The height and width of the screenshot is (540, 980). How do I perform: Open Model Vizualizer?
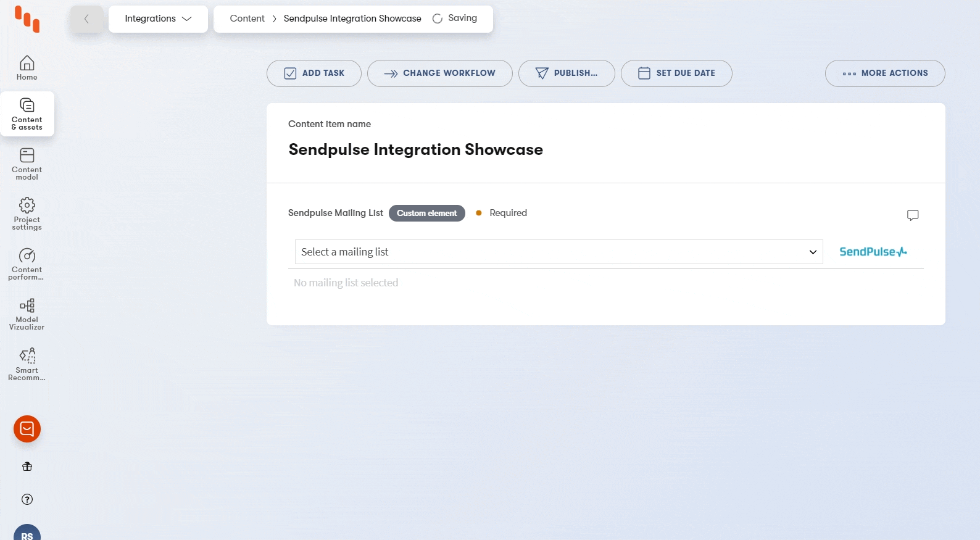[x=27, y=314]
